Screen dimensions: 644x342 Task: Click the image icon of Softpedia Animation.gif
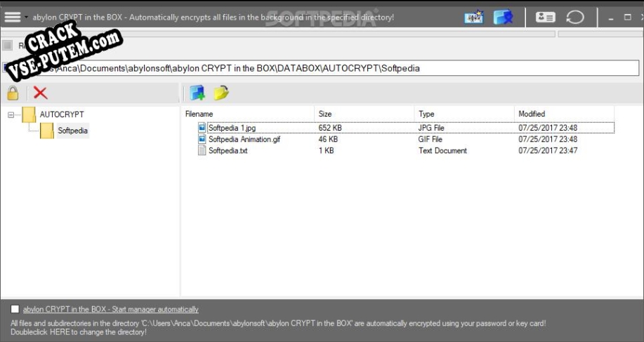(x=202, y=139)
